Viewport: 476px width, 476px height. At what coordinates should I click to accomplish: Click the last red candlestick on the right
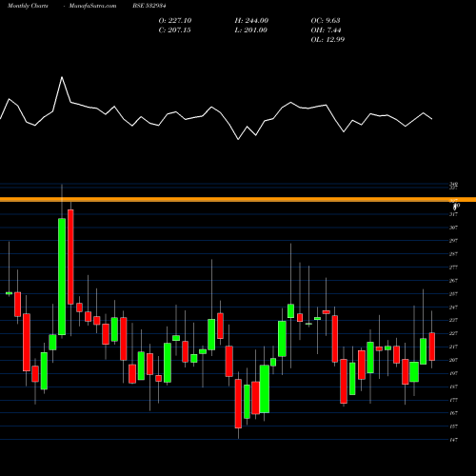click(x=432, y=347)
